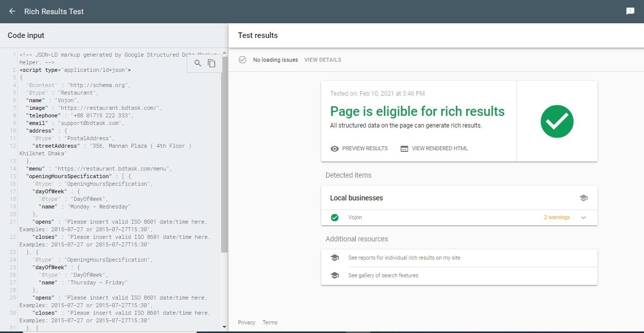Open the 2 warnings link for Vojon
The image size is (644, 333).
pyautogui.click(x=556, y=217)
